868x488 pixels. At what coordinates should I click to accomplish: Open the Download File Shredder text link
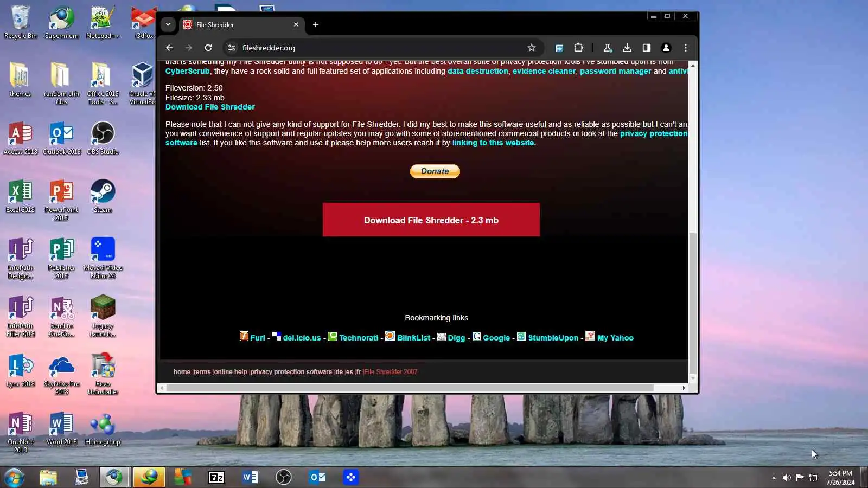pos(210,107)
